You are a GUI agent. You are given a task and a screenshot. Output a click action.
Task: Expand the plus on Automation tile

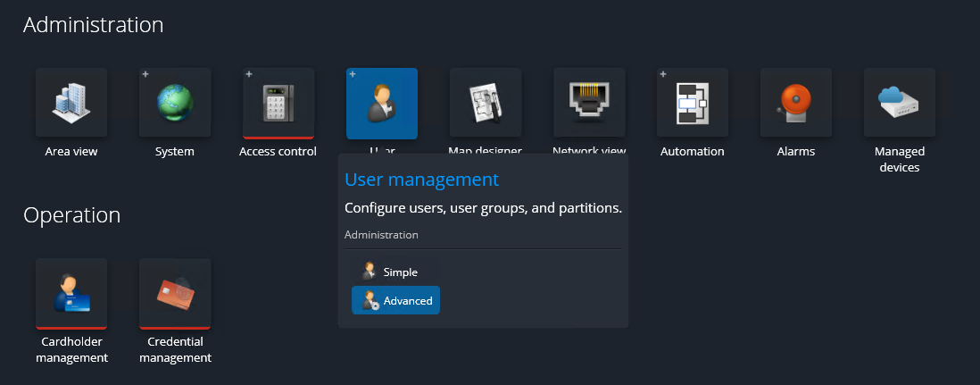pos(663,74)
